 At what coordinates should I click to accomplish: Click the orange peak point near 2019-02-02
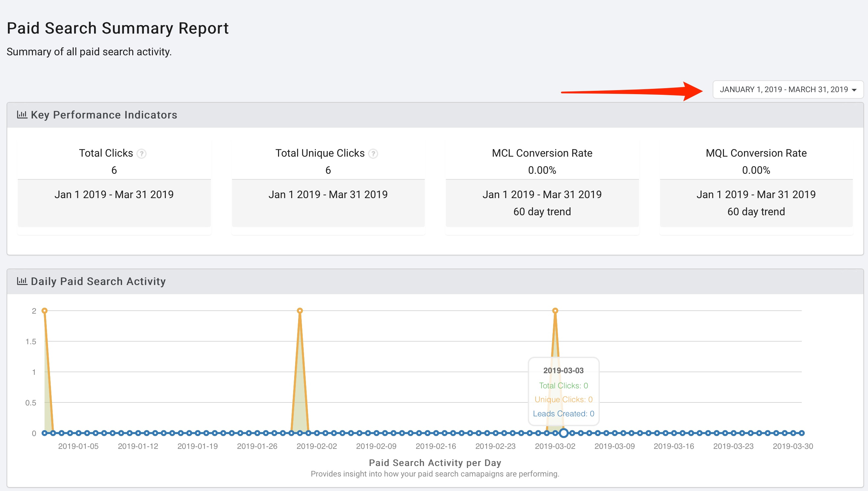[x=300, y=311]
